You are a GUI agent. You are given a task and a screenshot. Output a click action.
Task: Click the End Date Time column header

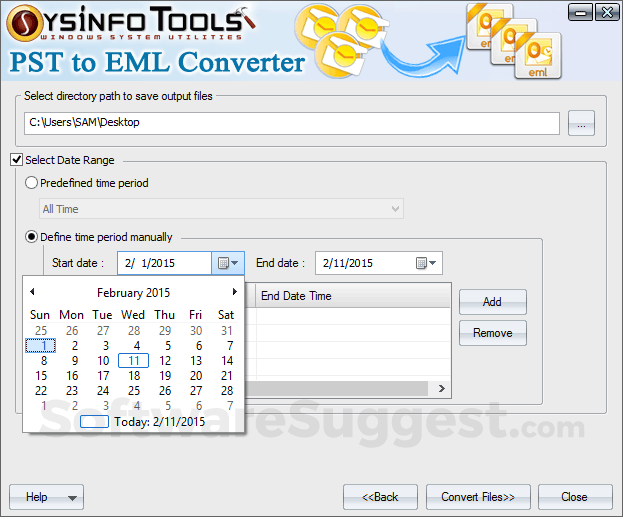pyautogui.click(x=353, y=296)
